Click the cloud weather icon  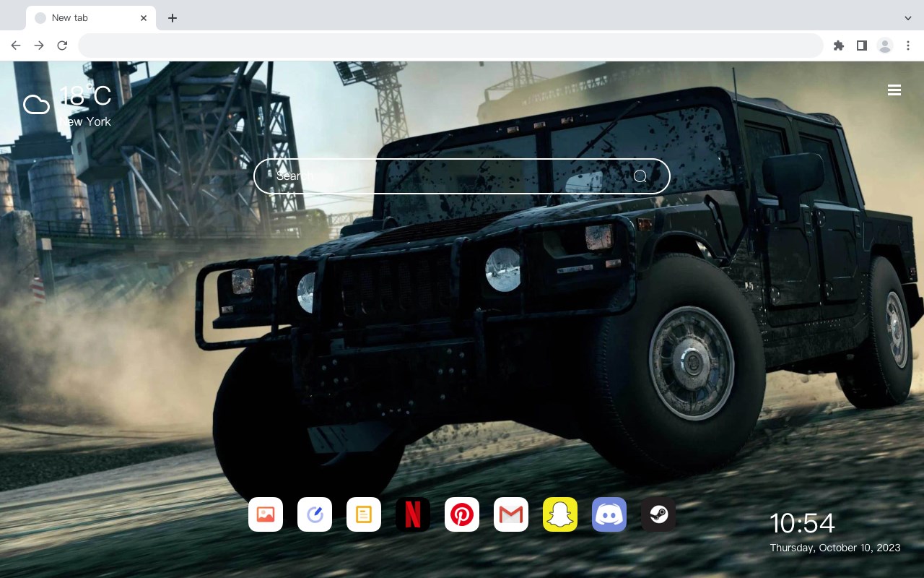pos(36,105)
